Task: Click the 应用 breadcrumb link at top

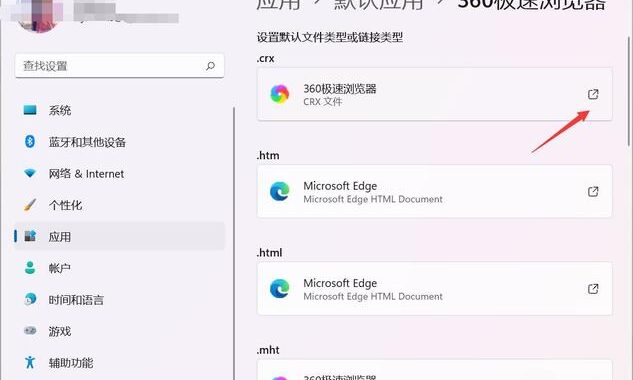Action: click(x=279, y=4)
